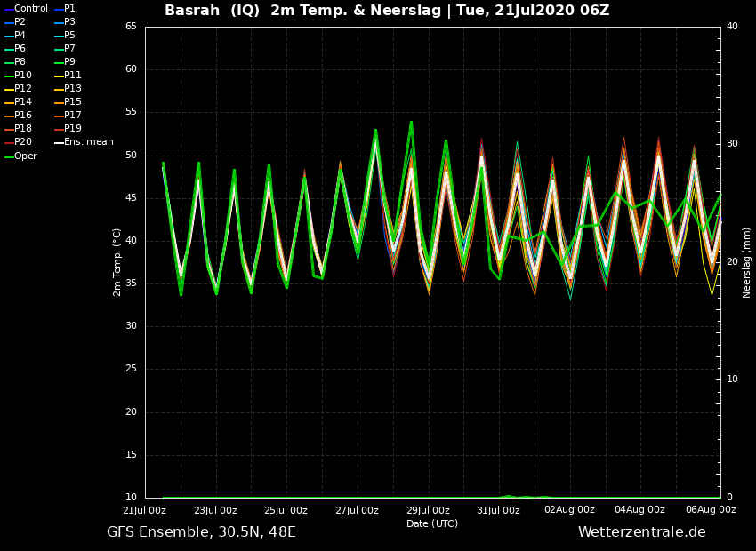Click the 21Jul 00z axis label
This screenshot has height=551, width=756.
point(145,510)
